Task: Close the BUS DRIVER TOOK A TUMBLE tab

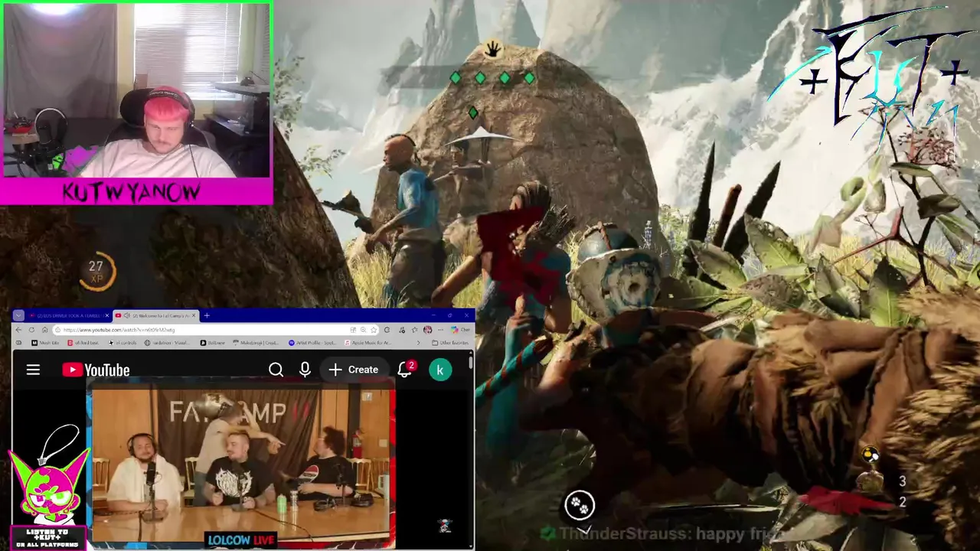Action: 107,315
